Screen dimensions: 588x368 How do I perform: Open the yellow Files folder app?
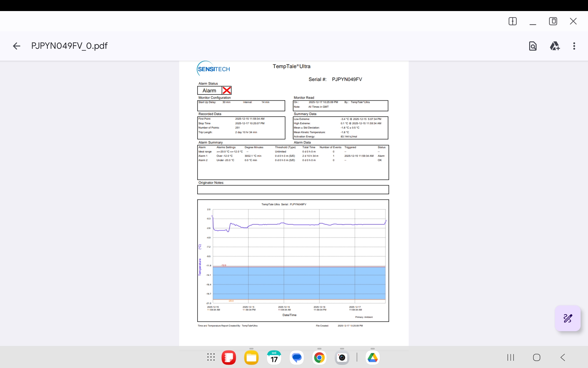(251, 358)
